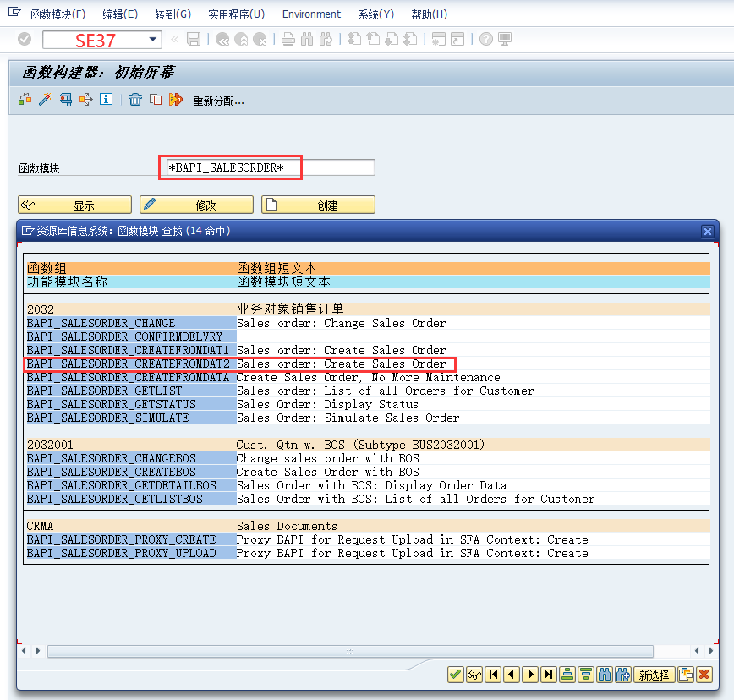The image size is (734, 700).
Task: Click the collapse command field chevron
Action: (x=174, y=39)
